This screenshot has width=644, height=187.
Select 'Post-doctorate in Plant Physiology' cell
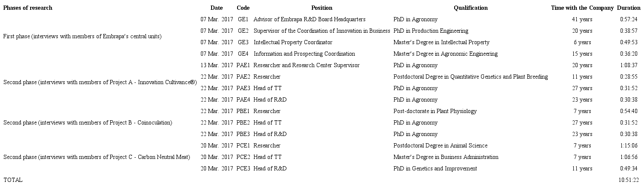[435, 111]
